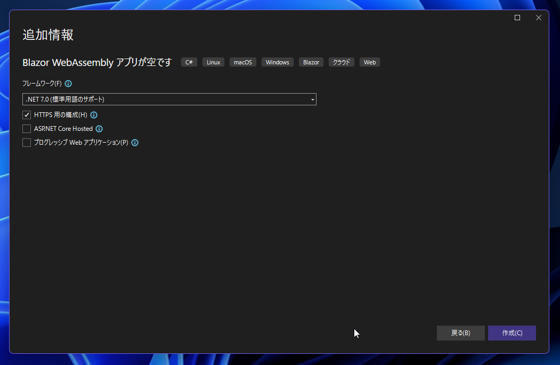Click the Windows tag

click(278, 62)
